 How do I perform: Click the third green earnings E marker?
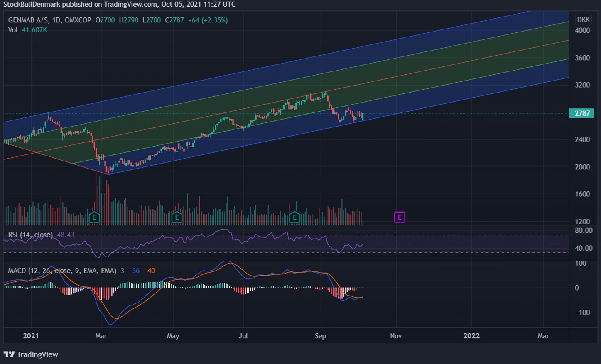294,217
